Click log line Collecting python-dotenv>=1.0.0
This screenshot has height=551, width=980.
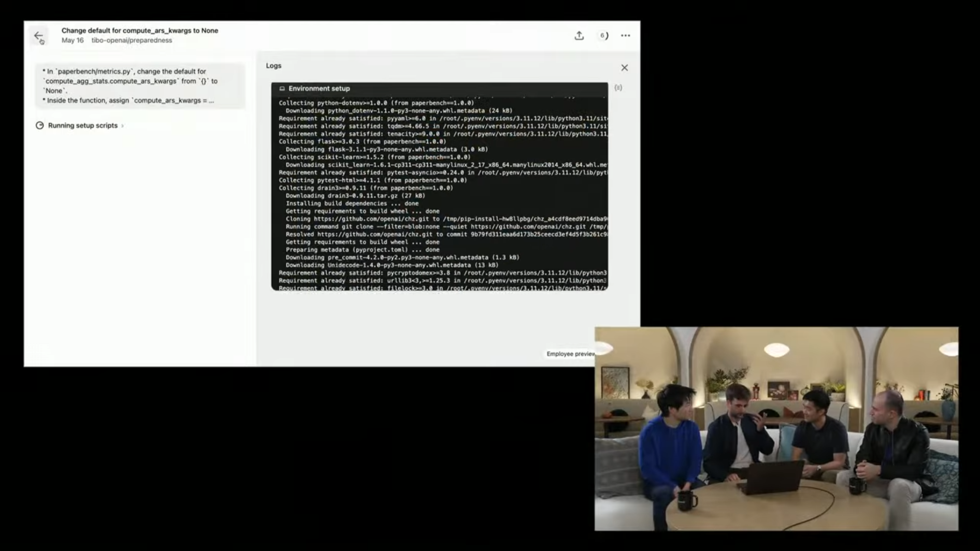point(376,103)
